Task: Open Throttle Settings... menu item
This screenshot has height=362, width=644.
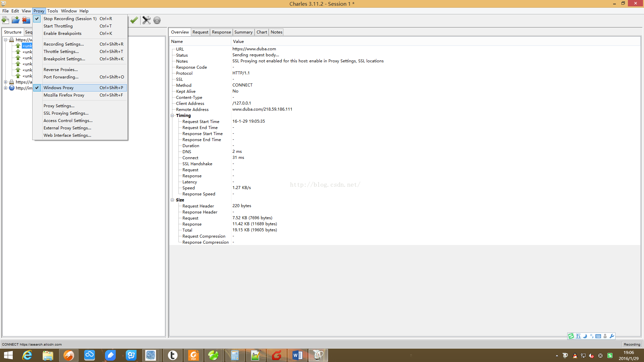Action: [x=80, y=52]
